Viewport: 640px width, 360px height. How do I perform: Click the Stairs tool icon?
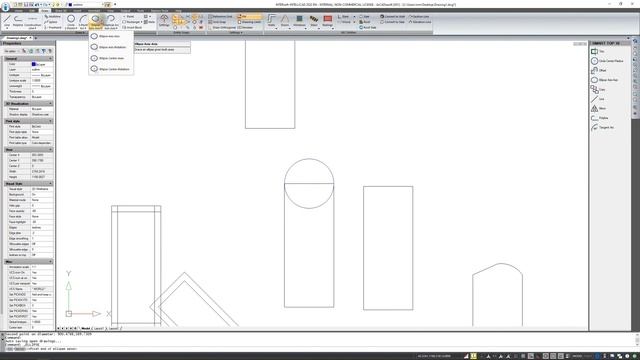313,21
